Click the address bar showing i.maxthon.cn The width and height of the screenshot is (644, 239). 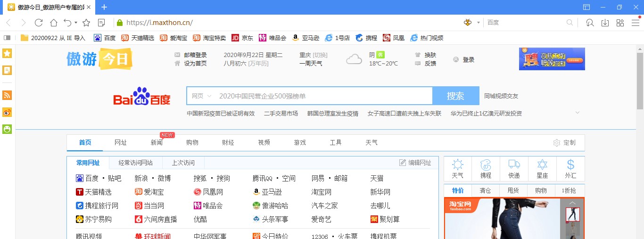pos(288,23)
